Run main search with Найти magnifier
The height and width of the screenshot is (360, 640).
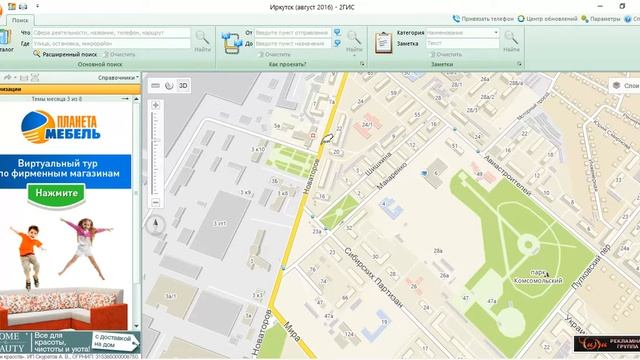pyautogui.click(x=202, y=41)
